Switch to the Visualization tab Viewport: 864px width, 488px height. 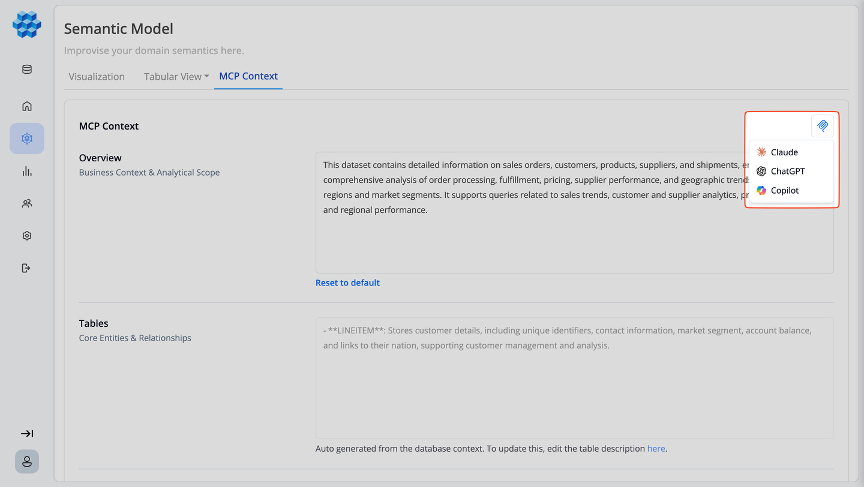click(96, 76)
